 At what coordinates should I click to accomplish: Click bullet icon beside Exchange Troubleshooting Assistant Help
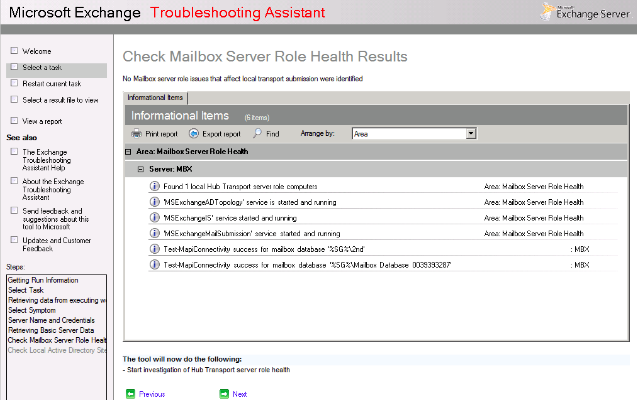pyautogui.click(x=14, y=151)
